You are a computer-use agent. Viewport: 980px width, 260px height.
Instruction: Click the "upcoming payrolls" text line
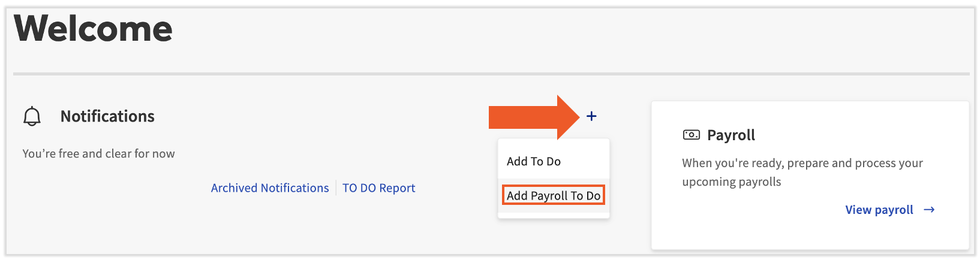click(x=731, y=182)
